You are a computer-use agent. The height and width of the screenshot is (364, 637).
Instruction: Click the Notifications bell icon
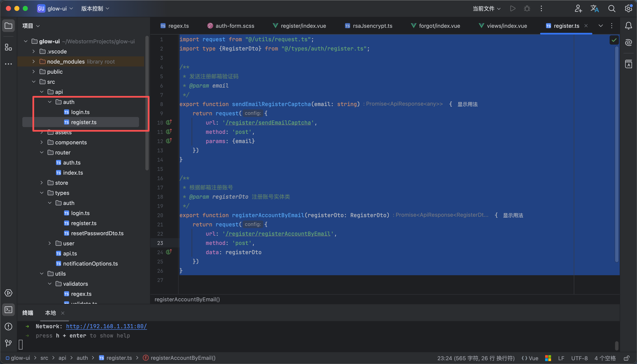629,26
